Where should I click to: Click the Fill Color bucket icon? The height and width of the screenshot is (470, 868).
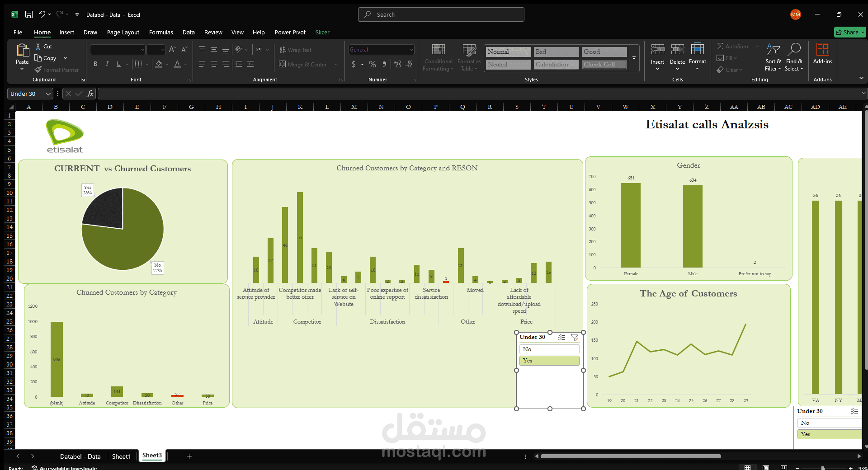coord(159,64)
